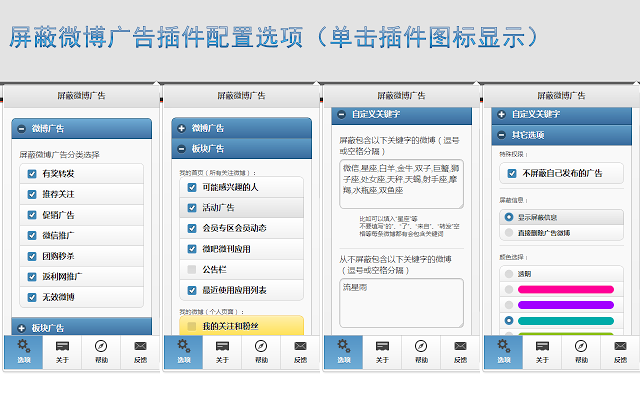Screen dimensions: 640x400
Task: Open 帮助 compass icon in panel listing 活动广告
Action: point(261,346)
